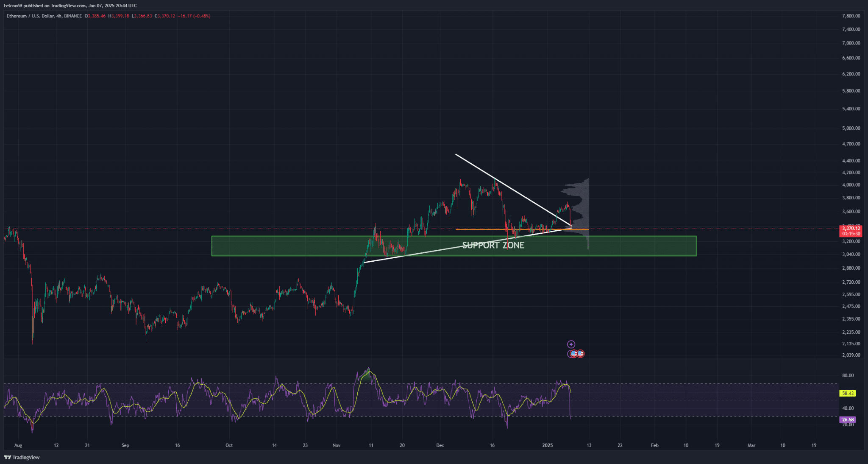
Task: Click the Felcon69 published on TradingView.com header
Action: 70,6
